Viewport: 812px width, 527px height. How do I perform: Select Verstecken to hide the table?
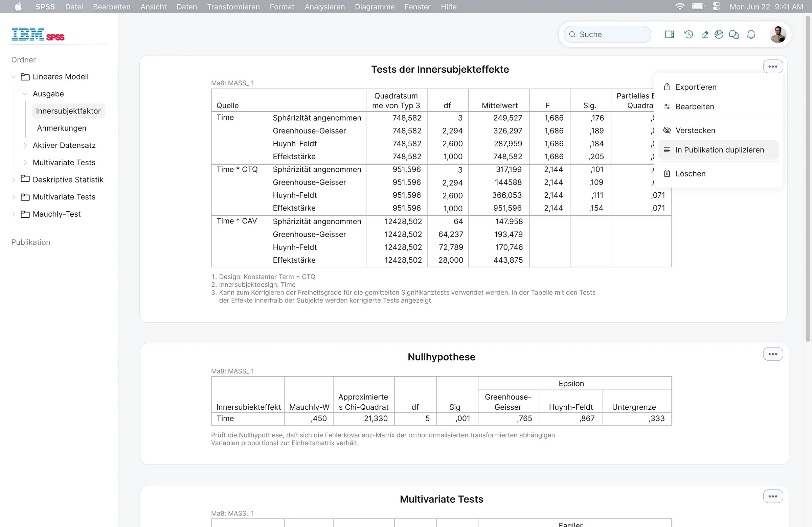[695, 130]
